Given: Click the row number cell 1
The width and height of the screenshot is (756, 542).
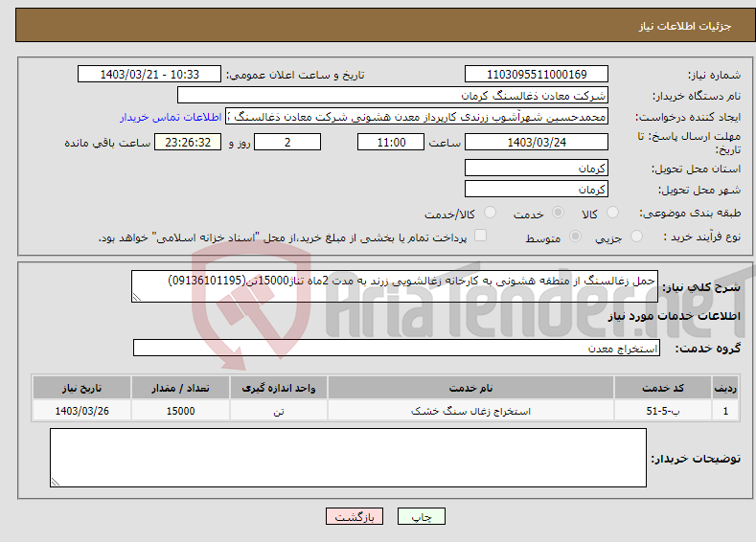Looking at the screenshot, I should 725,411.
